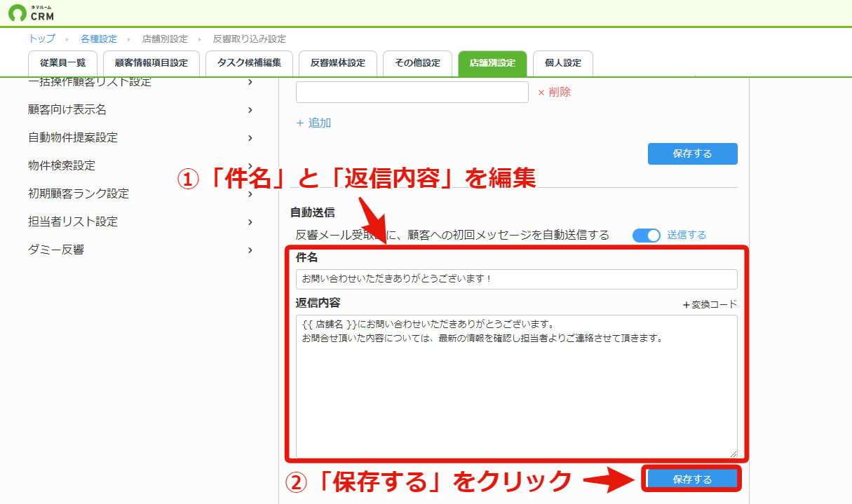Switch to the 反響媒体設定 tab
The height and width of the screenshot is (504, 852).
(338, 63)
